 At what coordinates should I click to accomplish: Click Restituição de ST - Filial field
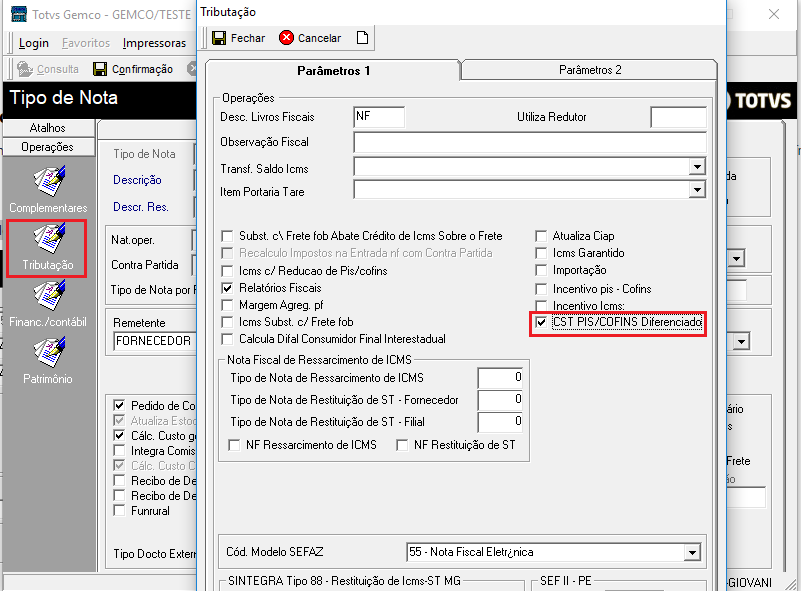tap(500, 422)
